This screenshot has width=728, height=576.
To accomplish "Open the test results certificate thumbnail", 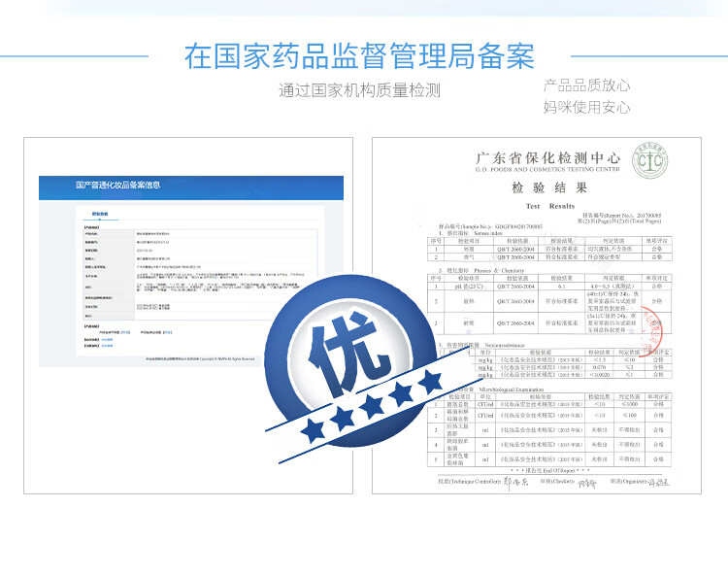I will pos(537,316).
